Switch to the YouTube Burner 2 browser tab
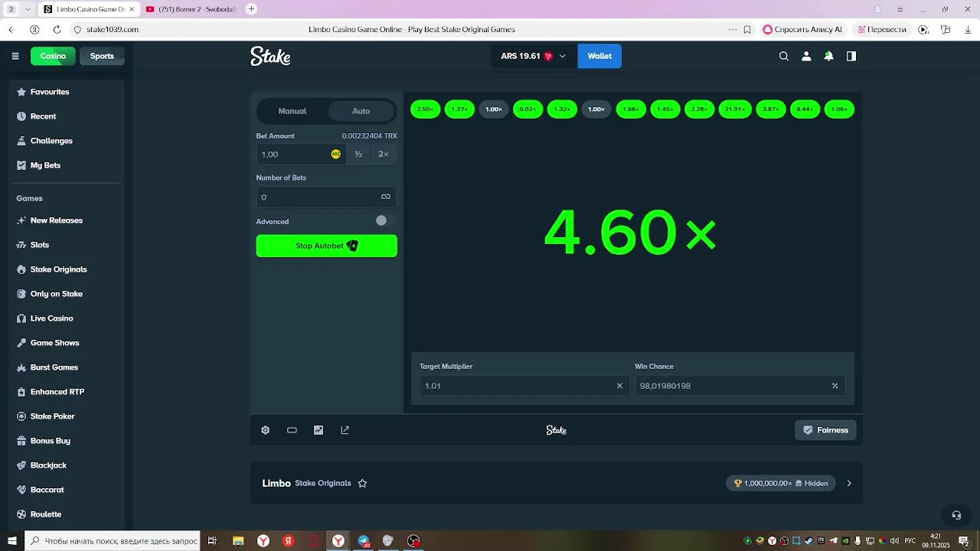The height and width of the screenshot is (551, 980). click(190, 9)
